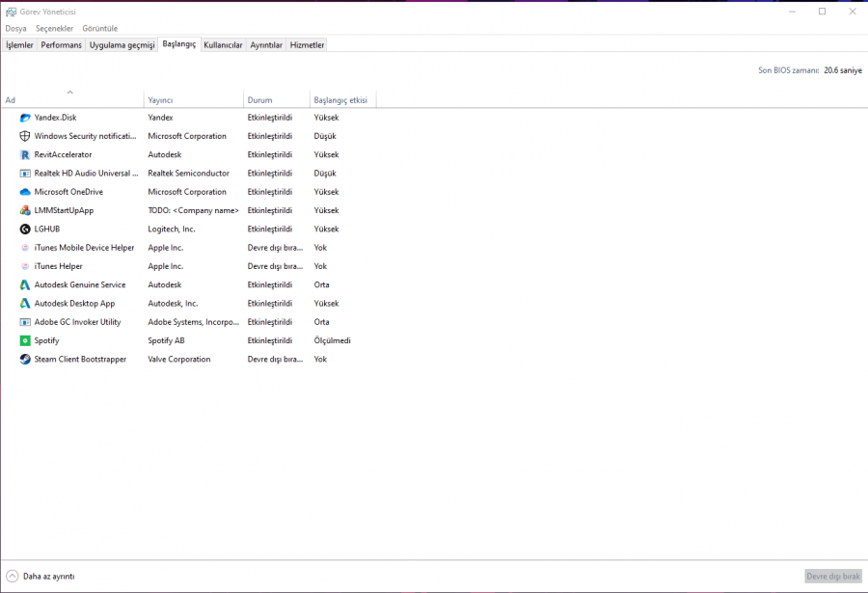Sort by Başlangıç etkisi column header

[342, 100]
